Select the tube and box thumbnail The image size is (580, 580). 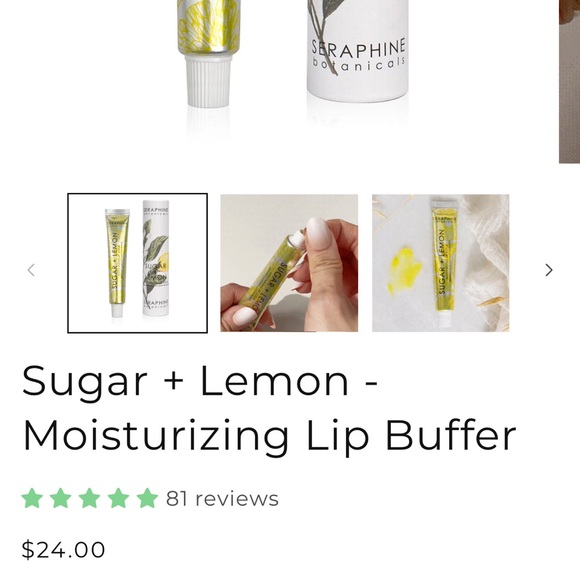tap(138, 263)
